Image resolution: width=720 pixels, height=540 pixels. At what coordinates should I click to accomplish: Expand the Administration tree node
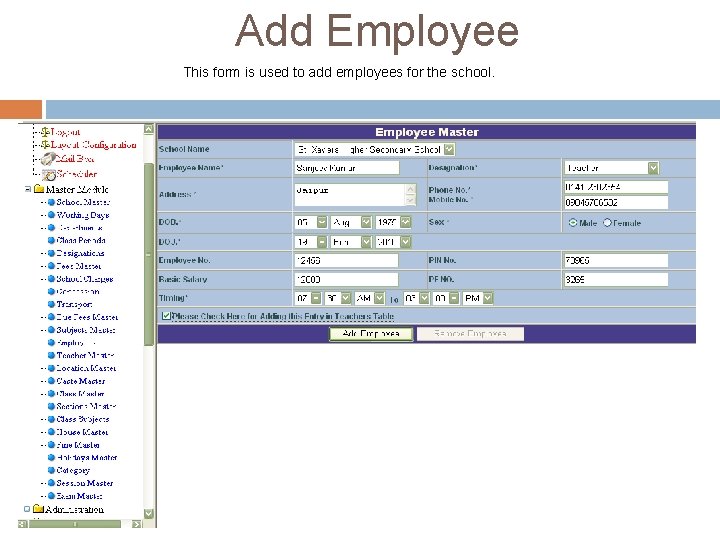tap(27, 509)
